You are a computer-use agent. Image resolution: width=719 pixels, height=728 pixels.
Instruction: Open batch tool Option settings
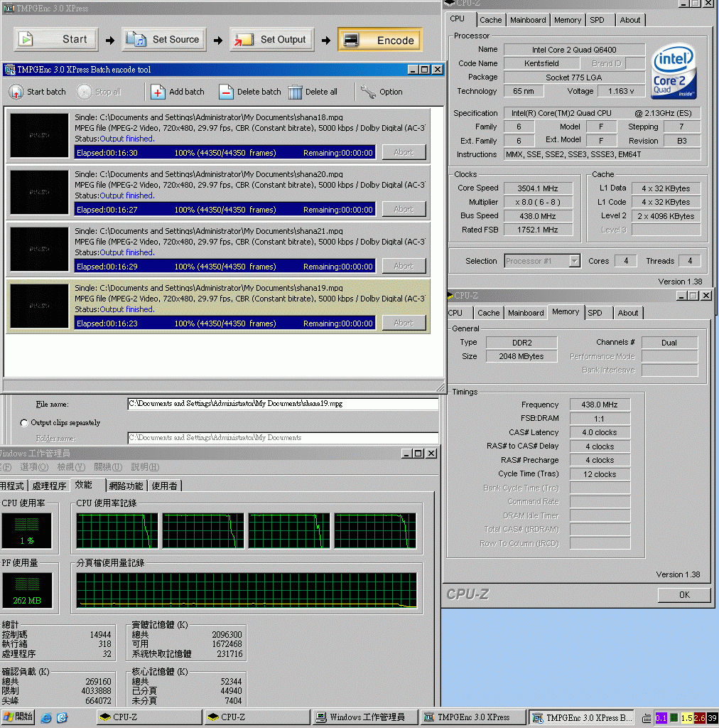point(382,92)
